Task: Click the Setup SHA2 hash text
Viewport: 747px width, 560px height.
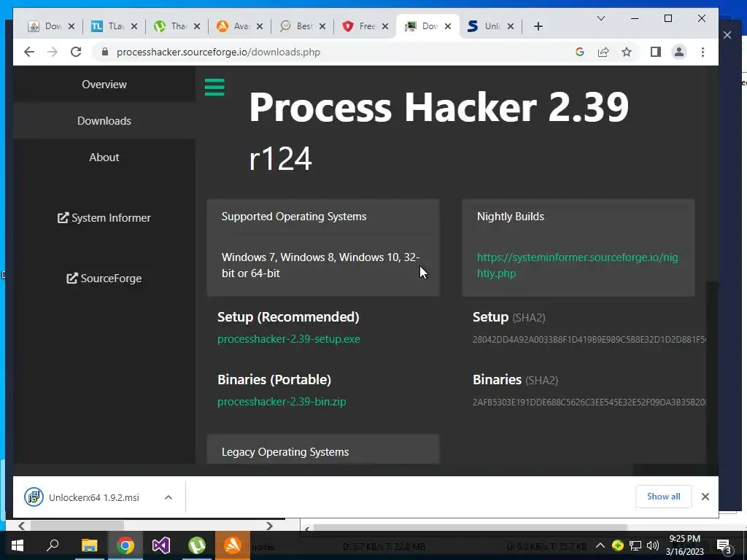Action: point(589,340)
